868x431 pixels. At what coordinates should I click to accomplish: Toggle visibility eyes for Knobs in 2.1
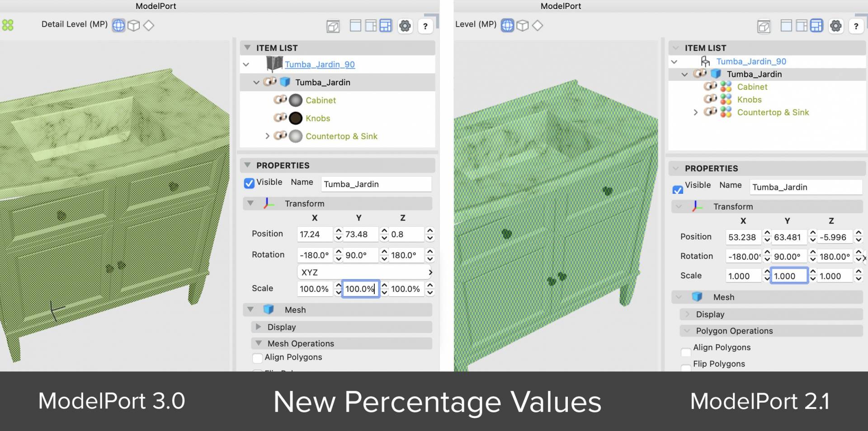[x=710, y=98]
